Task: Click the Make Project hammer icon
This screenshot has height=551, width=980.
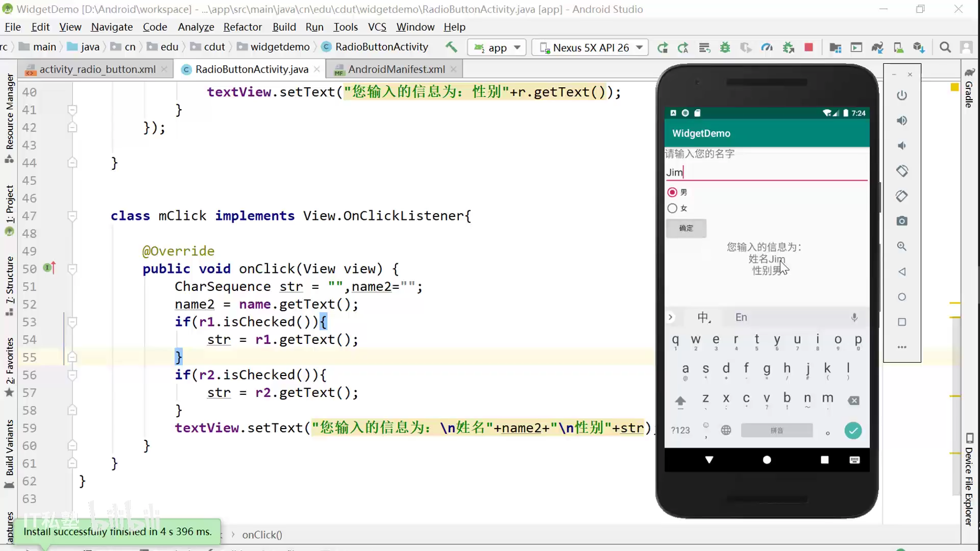Action: 451,47
